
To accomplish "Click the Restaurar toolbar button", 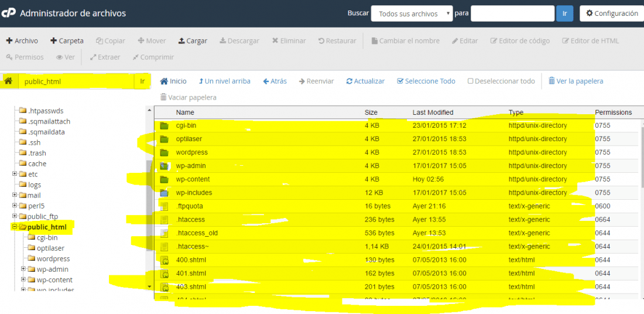I will pyautogui.click(x=337, y=40).
